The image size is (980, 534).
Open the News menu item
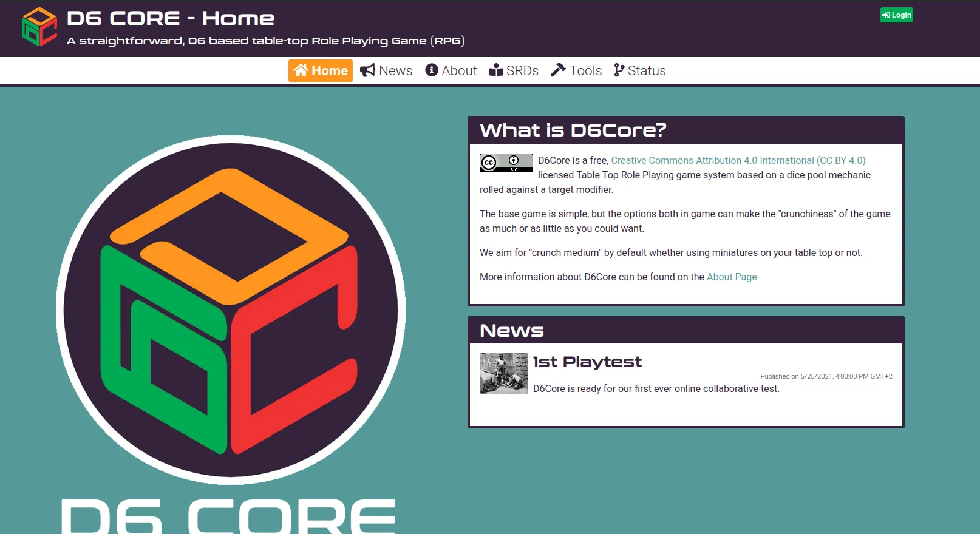pos(395,71)
